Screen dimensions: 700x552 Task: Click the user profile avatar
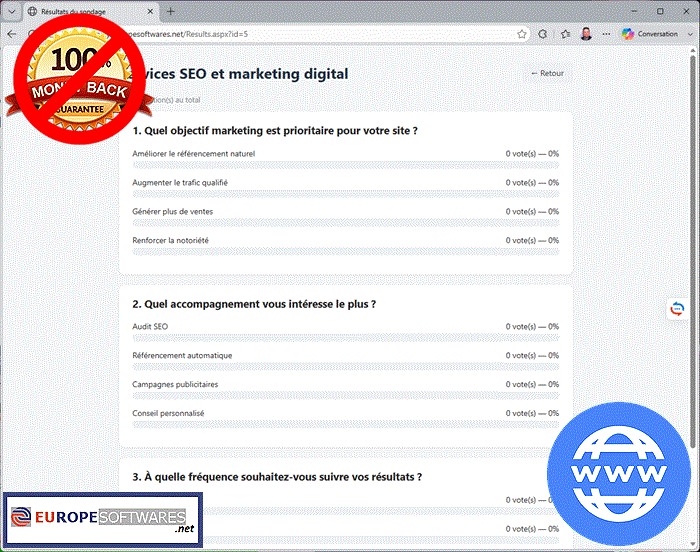tap(586, 34)
